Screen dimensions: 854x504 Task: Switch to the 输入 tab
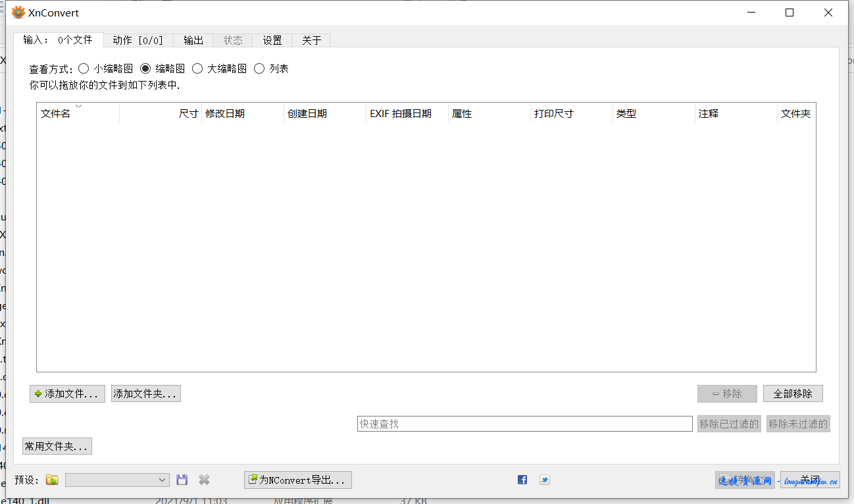click(x=58, y=39)
